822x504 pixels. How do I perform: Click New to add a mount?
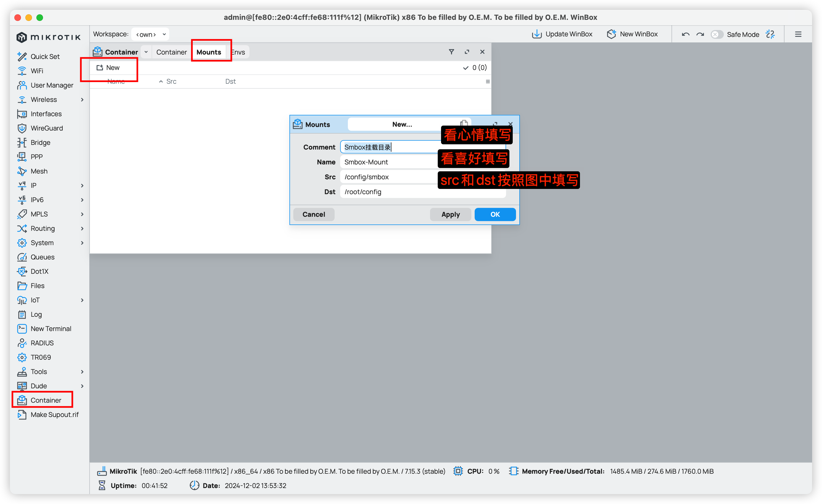108,68
